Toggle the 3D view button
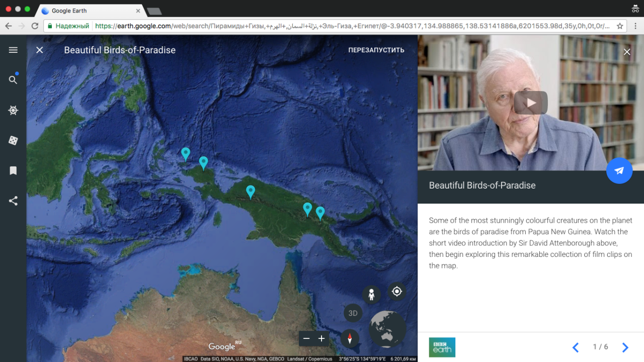Viewport: 644px width, 362px height. [353, 313]
